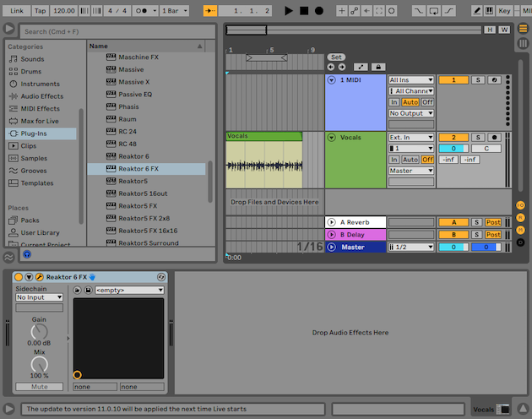Viewport: 532px width, 419px height.
Task: Fold the Vocals track with its triangle
Action: point(331,138)
